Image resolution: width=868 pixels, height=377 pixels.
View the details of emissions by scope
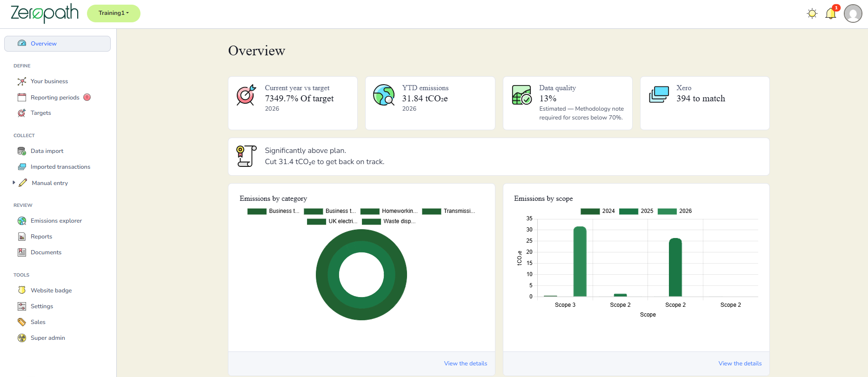click(x=740, y=364)
